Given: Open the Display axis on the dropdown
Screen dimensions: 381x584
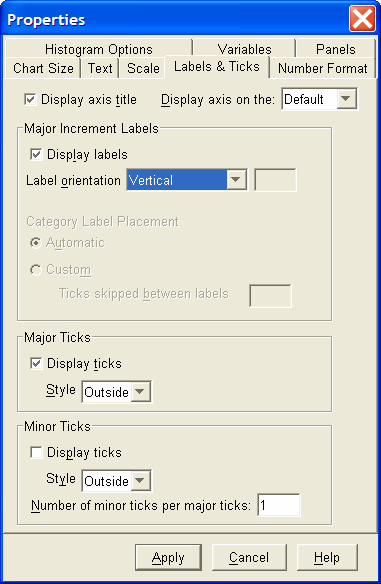Looking at the screenshot, I should click(346, 99).
